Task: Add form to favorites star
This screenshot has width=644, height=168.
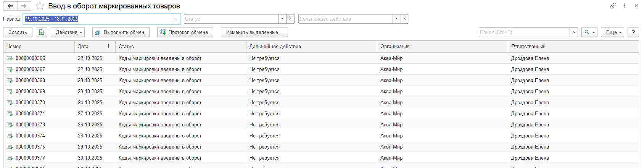Action: click(40, 6)
